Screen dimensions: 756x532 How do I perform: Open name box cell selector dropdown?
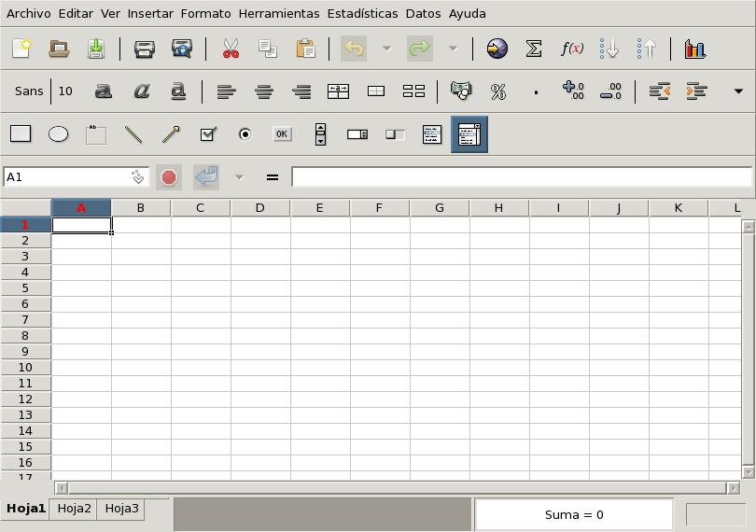tap(138, 177)
